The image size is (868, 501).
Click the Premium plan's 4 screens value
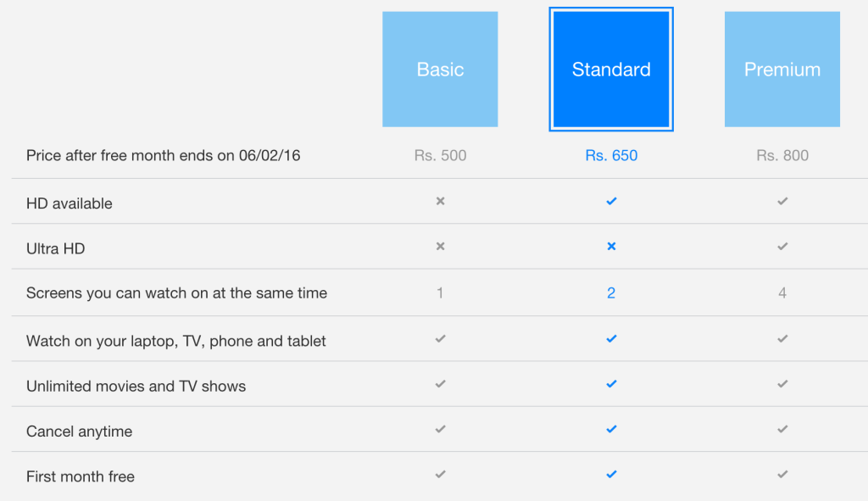point(782,293)
